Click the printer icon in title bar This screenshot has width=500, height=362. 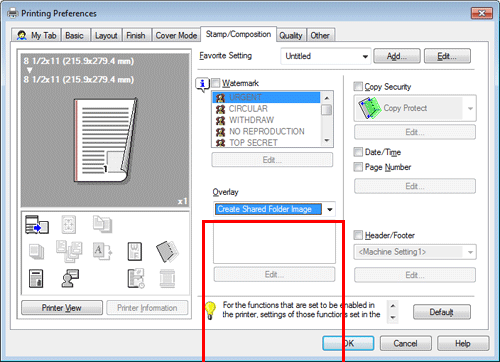click(x=13, y=13)
